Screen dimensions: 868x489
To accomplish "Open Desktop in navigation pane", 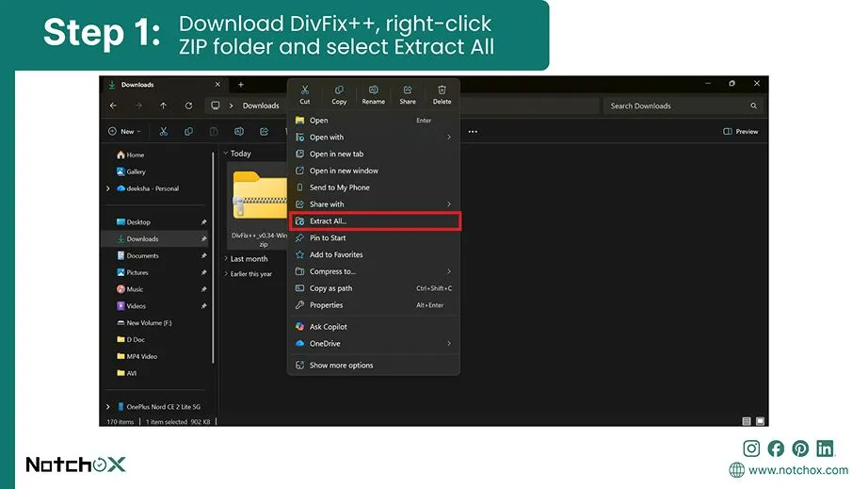I will (x=134, y=222).
